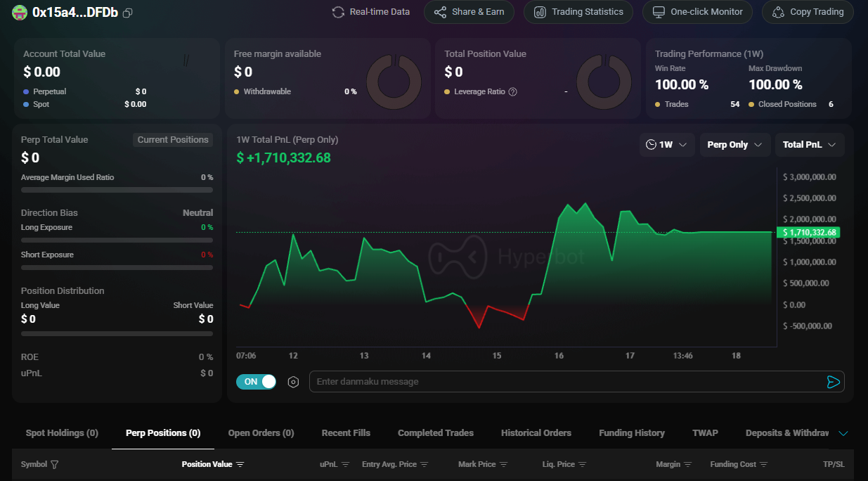Open the Total PnL dropdown
The image size is (868, 481).
coord(809,145)
